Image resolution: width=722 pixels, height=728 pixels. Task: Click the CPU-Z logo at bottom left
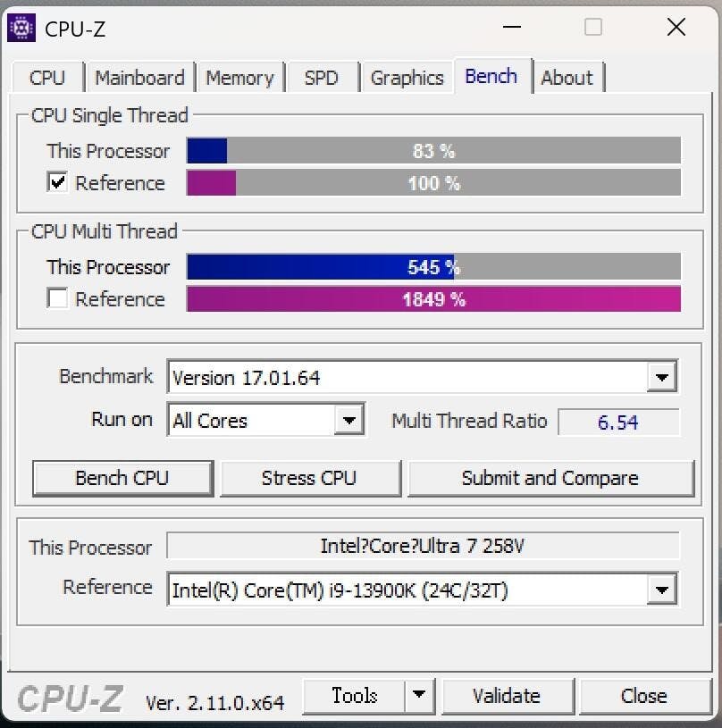pos(71,699)
